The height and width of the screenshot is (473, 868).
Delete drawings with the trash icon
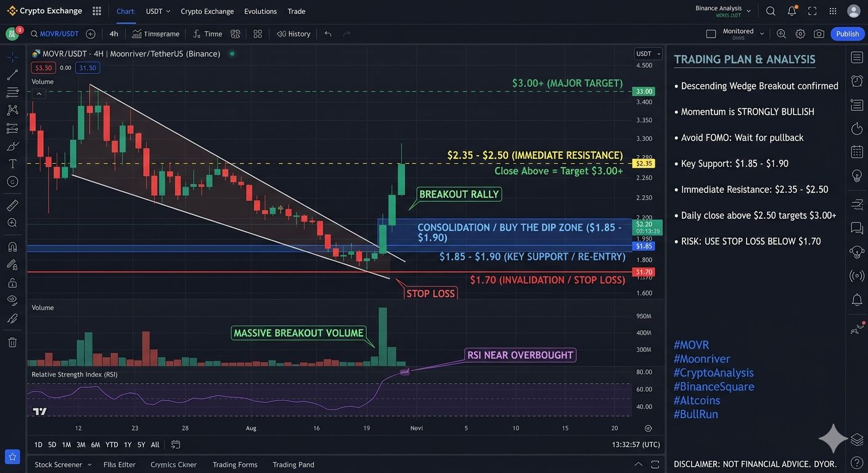[x=12, y=342]
